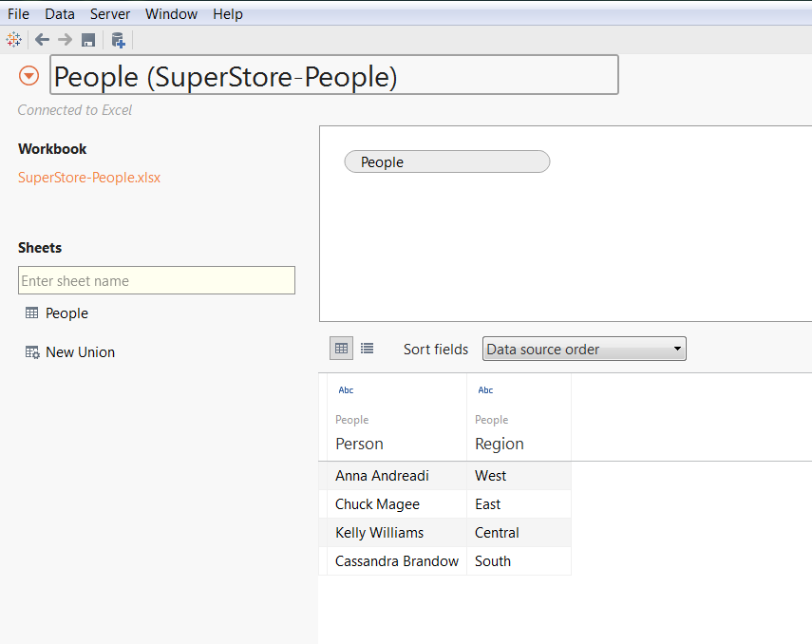Image resolution: width=812 pixels, height=644 pixels.
Task: Change Abc data type of Region column
Action: click(485, 390)
